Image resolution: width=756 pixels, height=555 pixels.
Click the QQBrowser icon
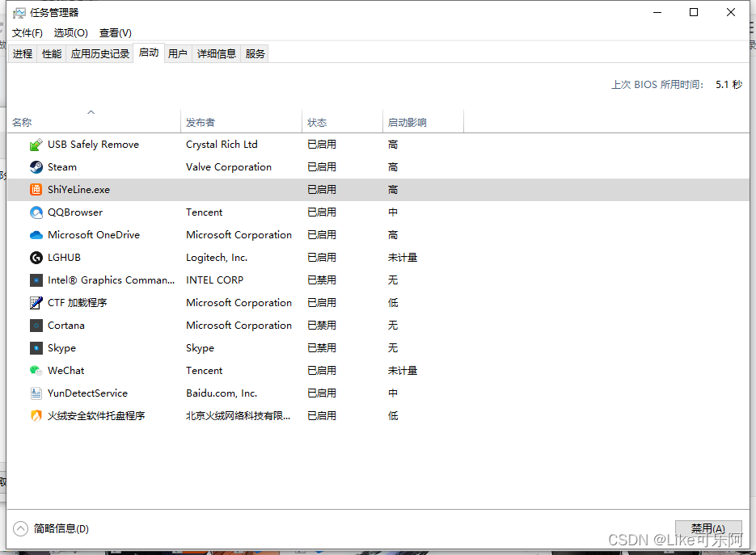(36, 212)
